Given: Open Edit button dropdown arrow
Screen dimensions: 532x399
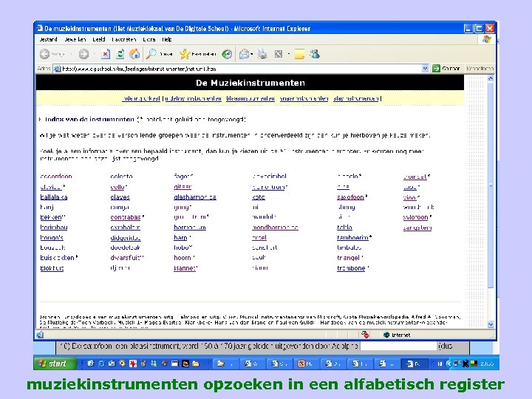Looking at the screenshot, I should [288, 54].
